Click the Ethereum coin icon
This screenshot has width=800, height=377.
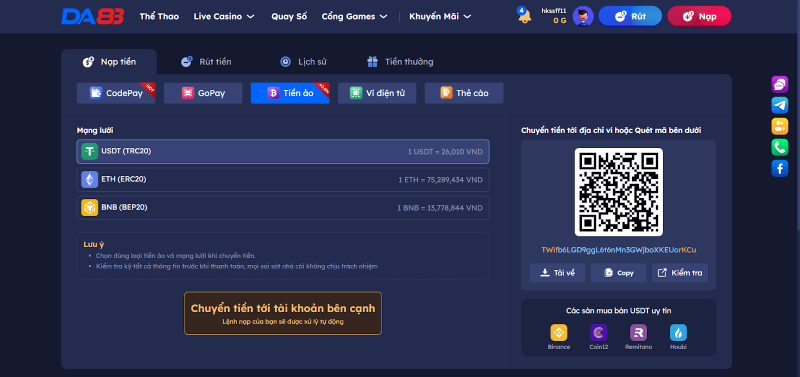click(x=89, y=180)
